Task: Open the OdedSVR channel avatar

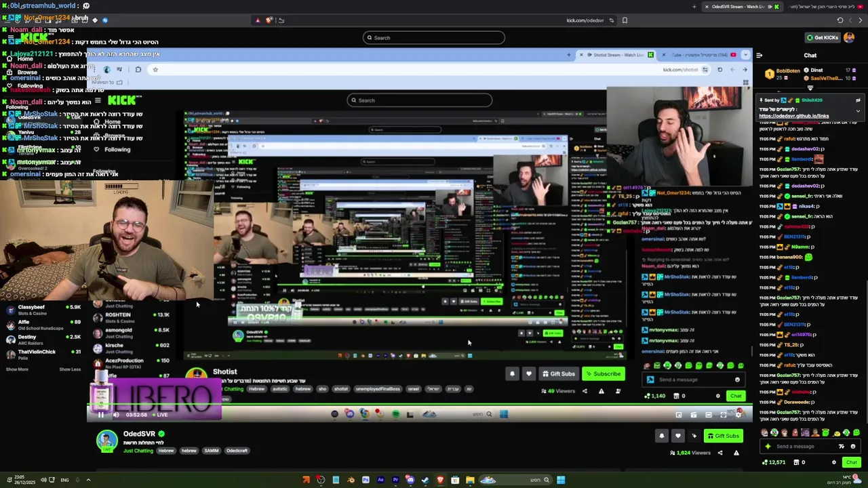Action: coord(106,441)
